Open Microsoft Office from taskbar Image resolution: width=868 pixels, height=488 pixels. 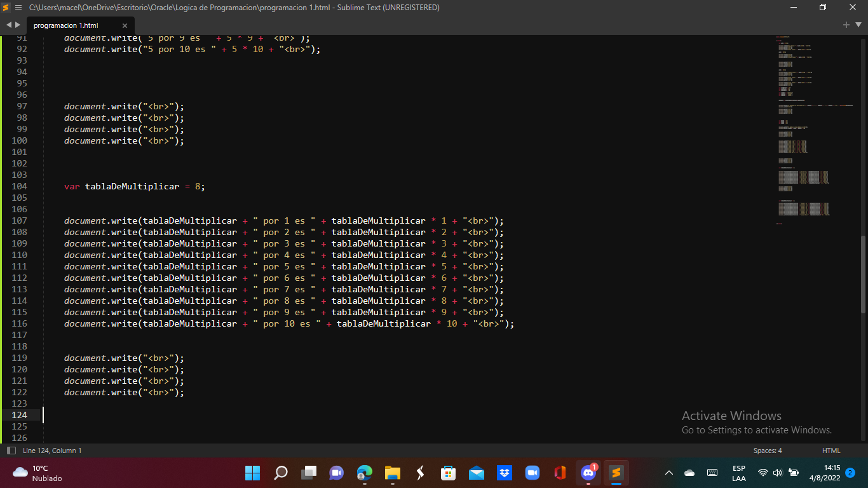(560, 473)
